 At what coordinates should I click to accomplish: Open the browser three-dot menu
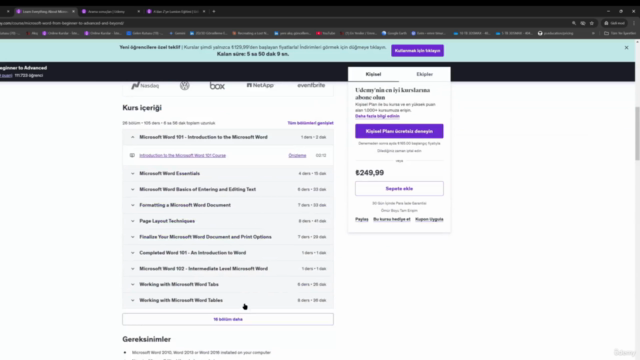pyautogui.click(x=634, y=23)
